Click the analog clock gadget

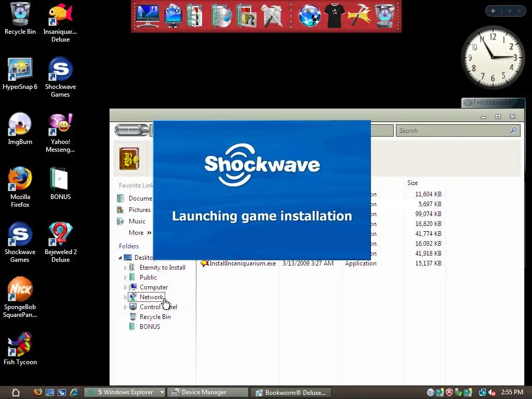pyautogui.click(x=493, y=57)
